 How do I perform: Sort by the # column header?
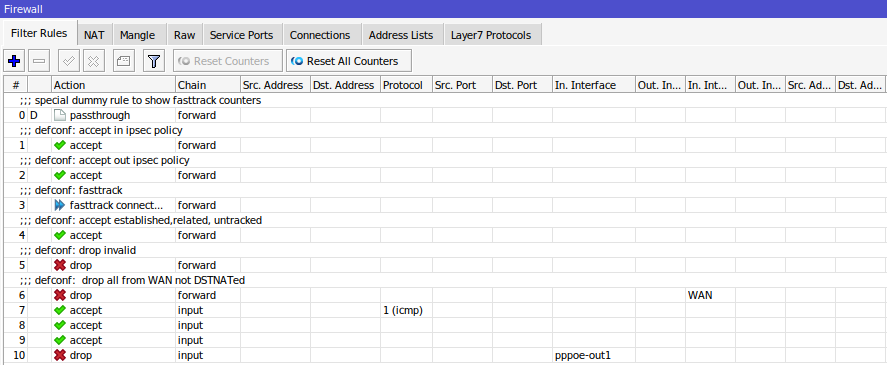(x=16, y=85)
